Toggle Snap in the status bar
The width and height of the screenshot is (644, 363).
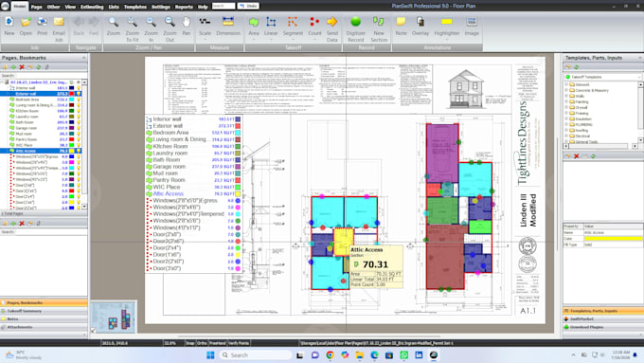[190, 343]
